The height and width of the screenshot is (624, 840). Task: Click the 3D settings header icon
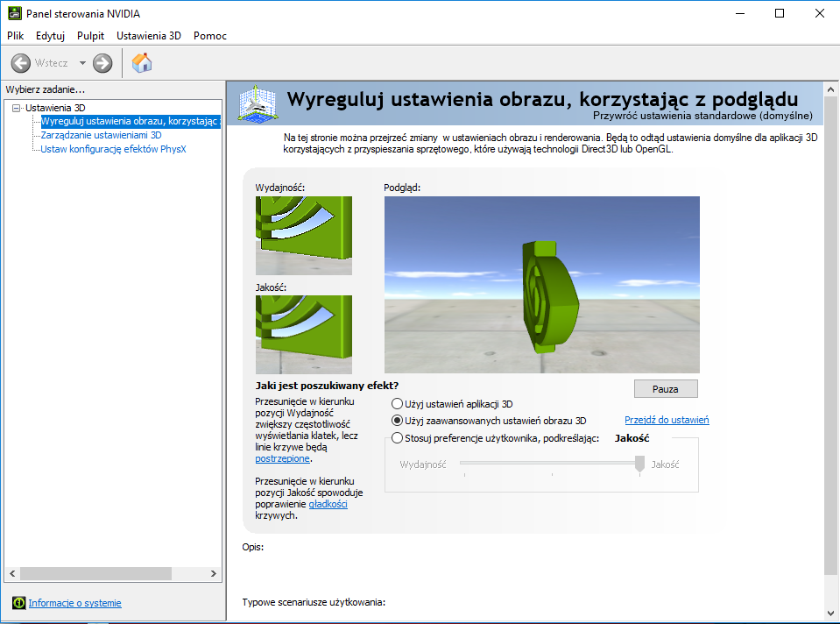(x=258, y=103)
